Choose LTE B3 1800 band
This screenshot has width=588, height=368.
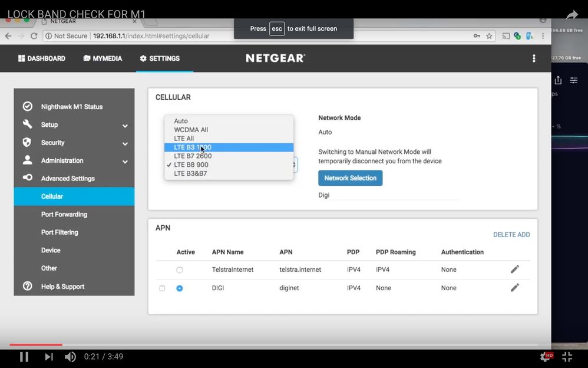(229, 147)
